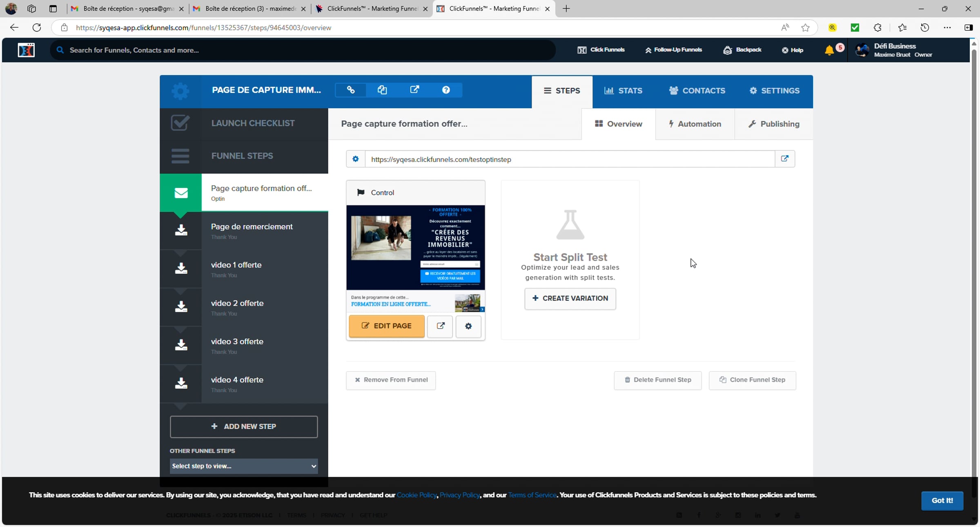The height and width of the screenshot is (527, 980).
Task: Open browser extensions puzzle icon
Action: tap(878, 27)
